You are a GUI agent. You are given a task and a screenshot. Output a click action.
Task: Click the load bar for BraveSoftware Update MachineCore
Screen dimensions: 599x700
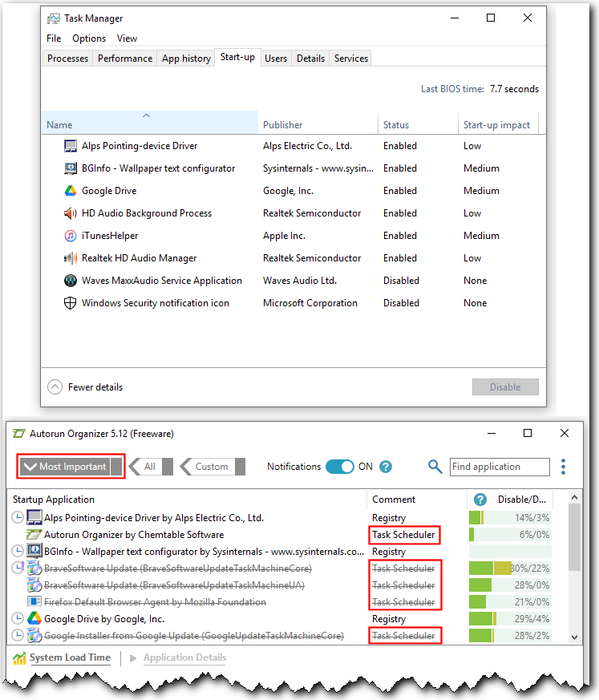[510, 568]
